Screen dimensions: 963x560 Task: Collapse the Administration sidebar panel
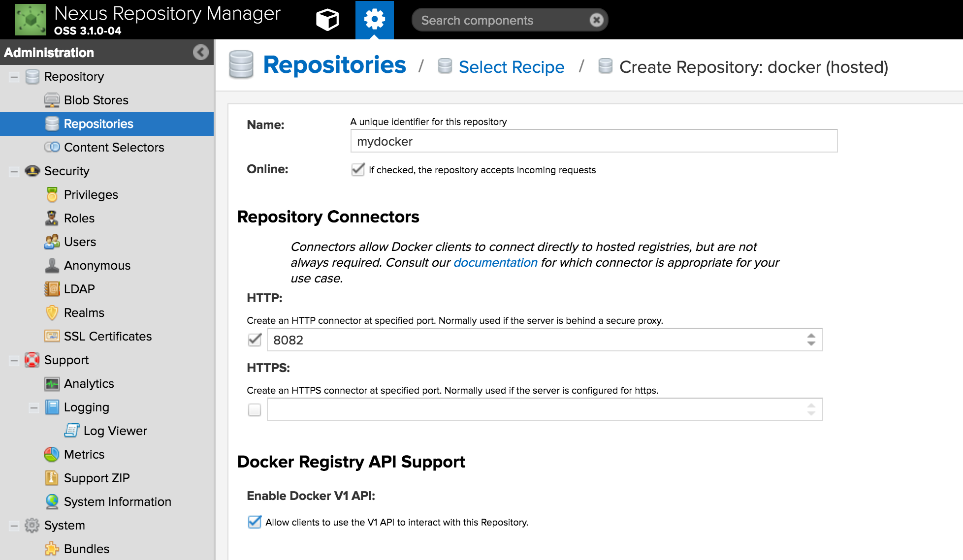200,52
